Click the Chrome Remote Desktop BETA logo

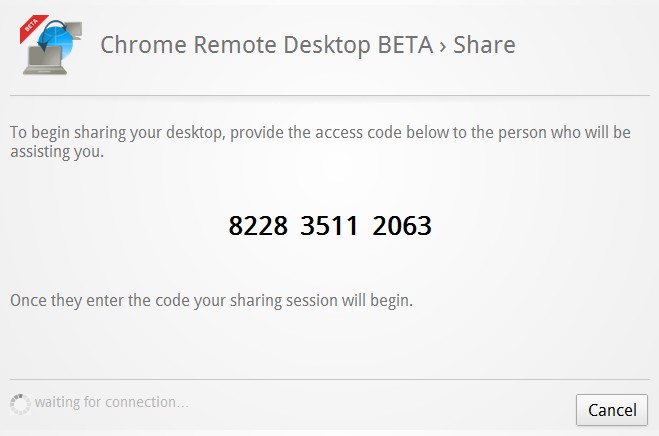pos(51,45)
